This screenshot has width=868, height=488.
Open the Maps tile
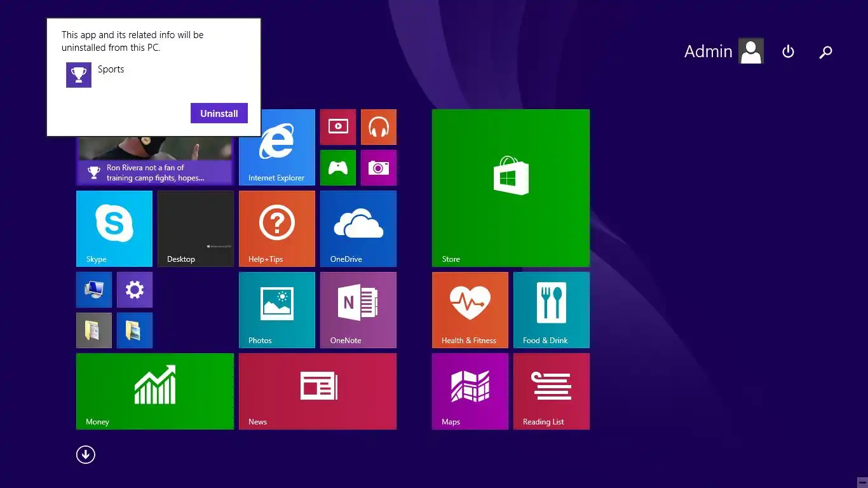pyautogui.click(x=470, y=391)
